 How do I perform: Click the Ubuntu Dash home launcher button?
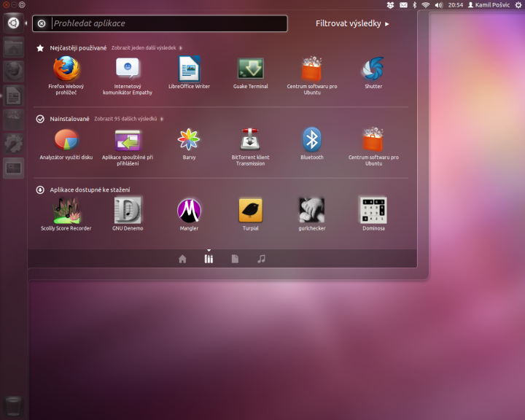[13, 23]
